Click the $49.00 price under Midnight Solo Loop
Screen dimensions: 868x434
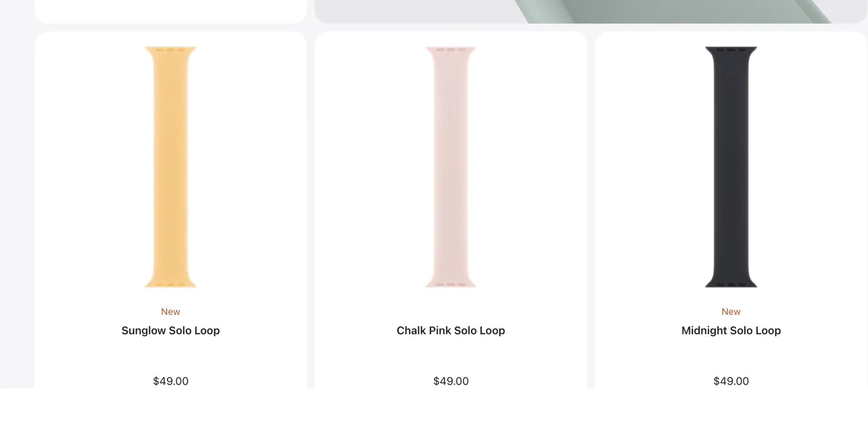click(x=731, y=381)
